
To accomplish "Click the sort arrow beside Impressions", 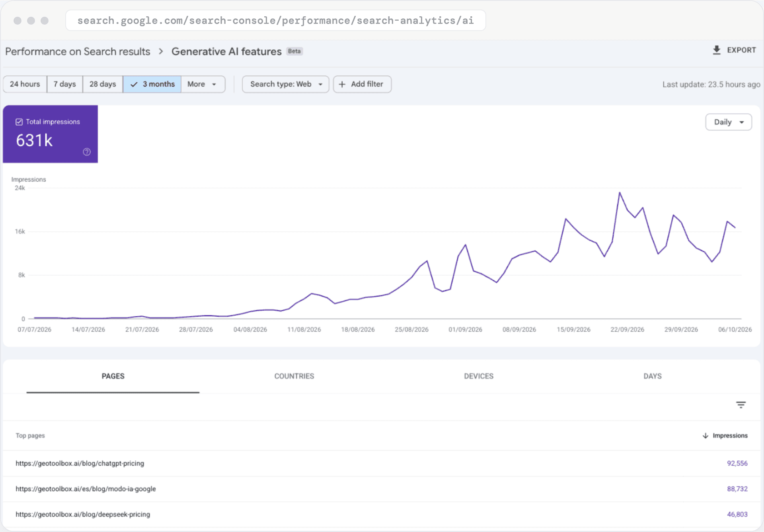I will pos(706,436).
